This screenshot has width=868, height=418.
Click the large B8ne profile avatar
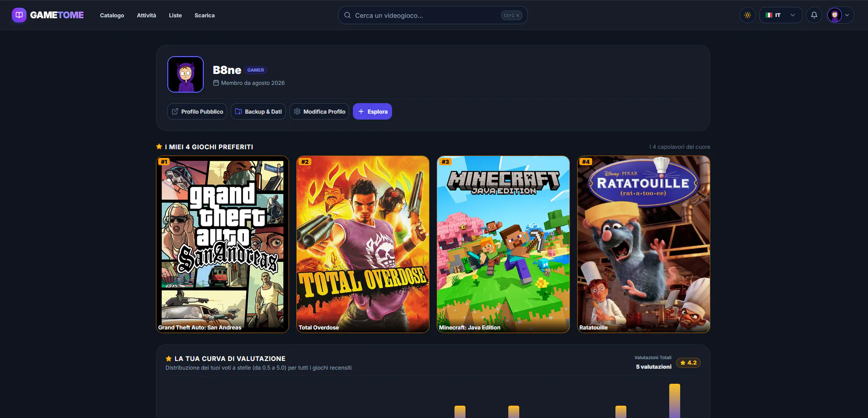186,74
